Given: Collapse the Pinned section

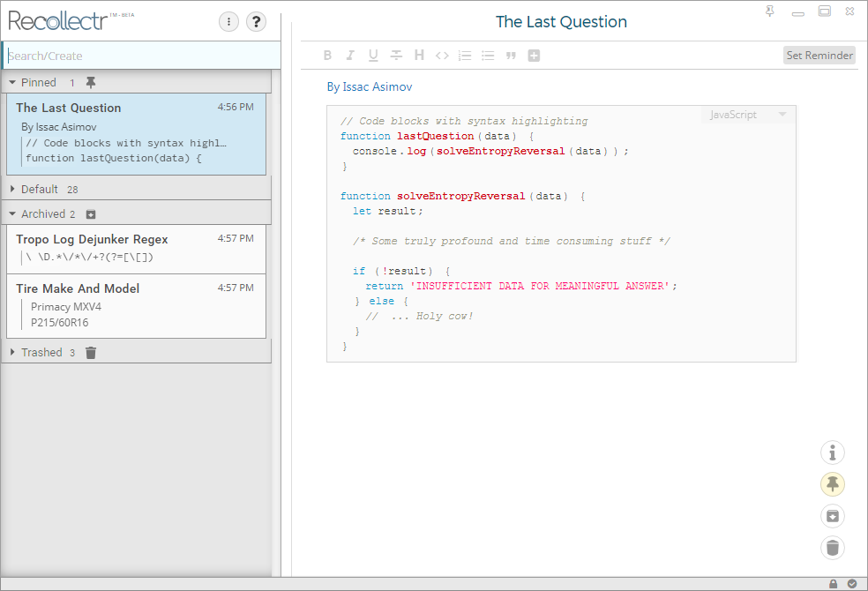Looking at the screenshot, I should click(x=12, y=82).
